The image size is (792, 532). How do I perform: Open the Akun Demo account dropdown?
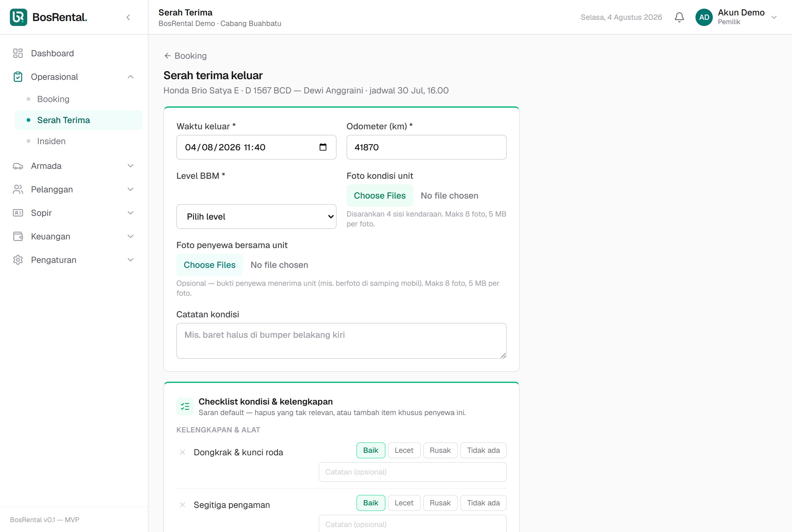tap(774, 17)
